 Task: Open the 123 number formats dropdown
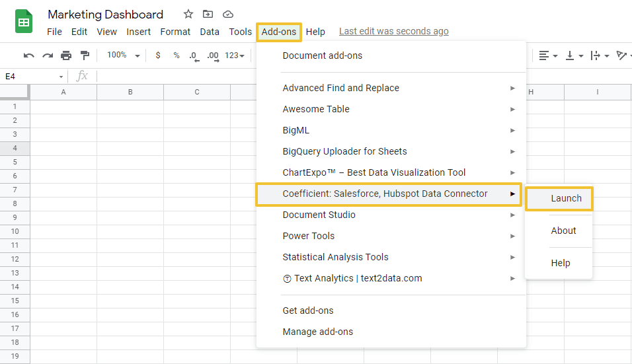click(235, 55)
